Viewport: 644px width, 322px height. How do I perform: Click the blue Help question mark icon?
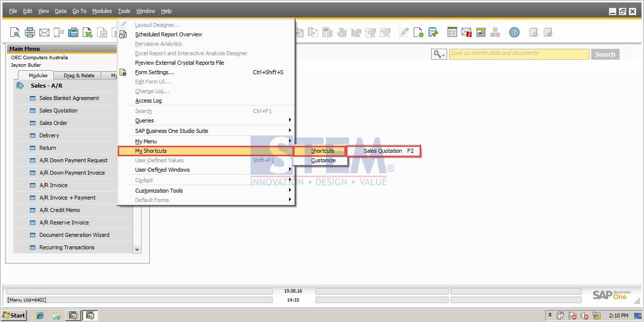(514, 32)
